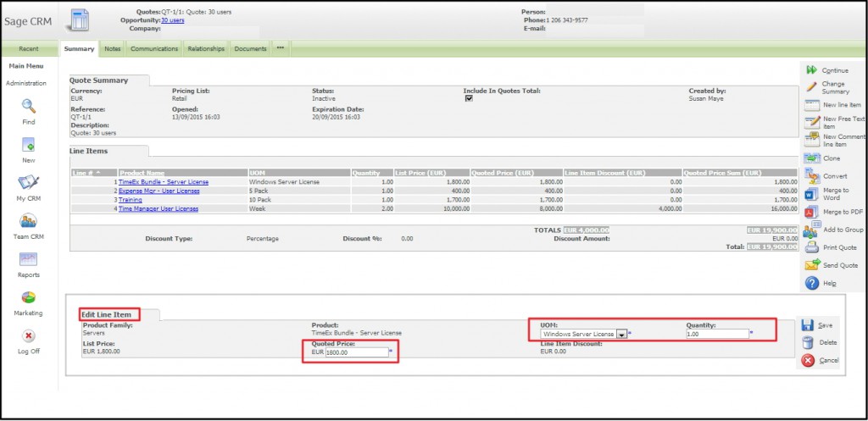The image size is (868, 421).
Task: Toggle Include In Quotes Total checkbox
Action: click(469, 98)
